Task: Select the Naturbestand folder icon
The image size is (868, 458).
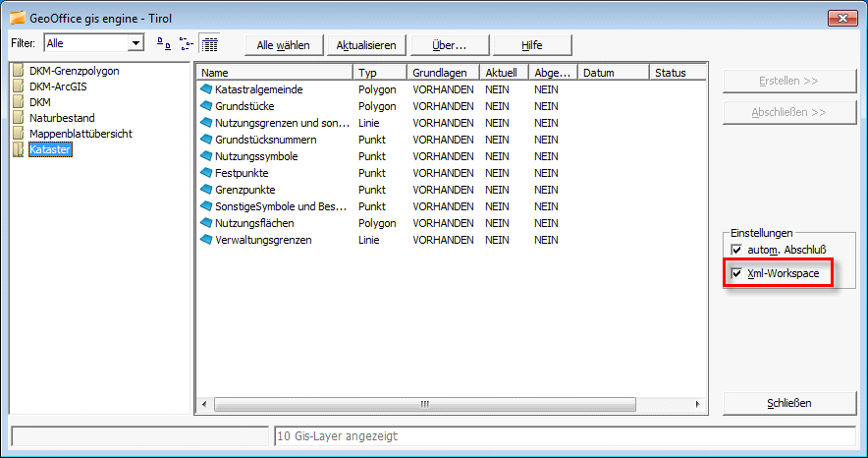Action: 19,118
